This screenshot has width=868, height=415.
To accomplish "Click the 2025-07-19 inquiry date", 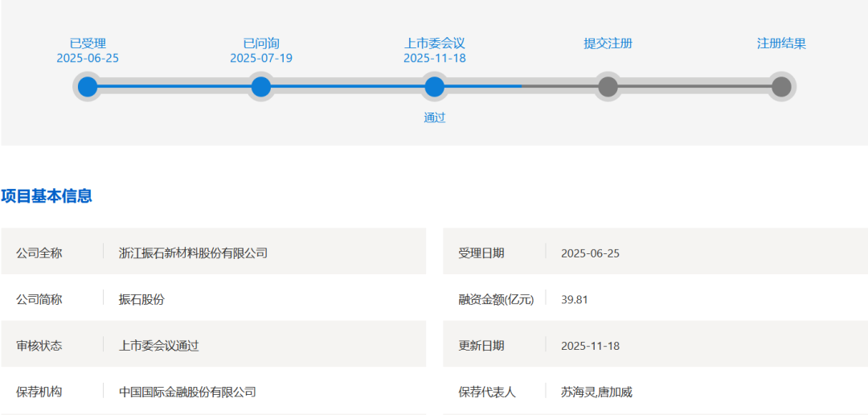I will click(x=261, y=58).
